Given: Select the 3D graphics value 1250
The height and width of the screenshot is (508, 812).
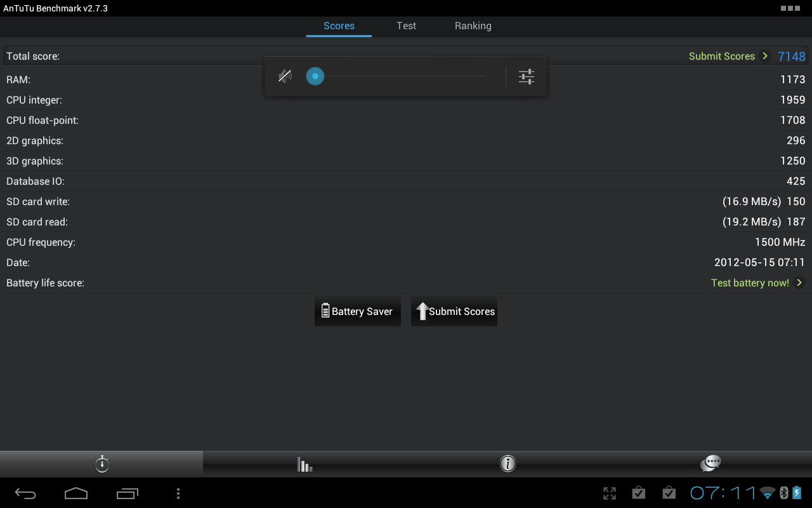Looking at the screenshot, I should point(793,161).
